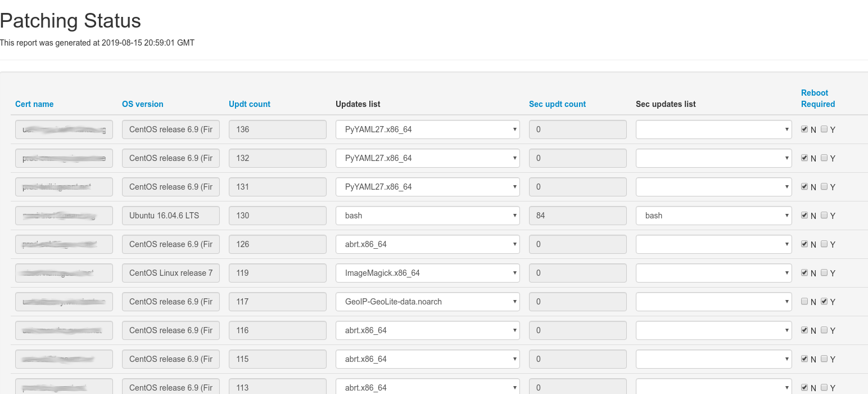This screenshot has height=394, width=868.
Task: Click the Updt count field showing 116
Action: click(x=278, y=330)
